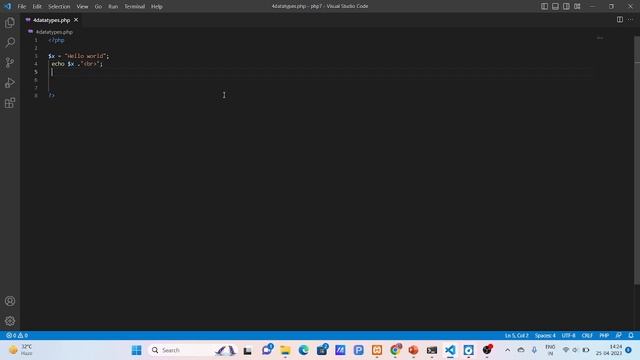Viewport: 640px width, 360px height.
Task: Split the editor to the right
Action: [620, 20]
